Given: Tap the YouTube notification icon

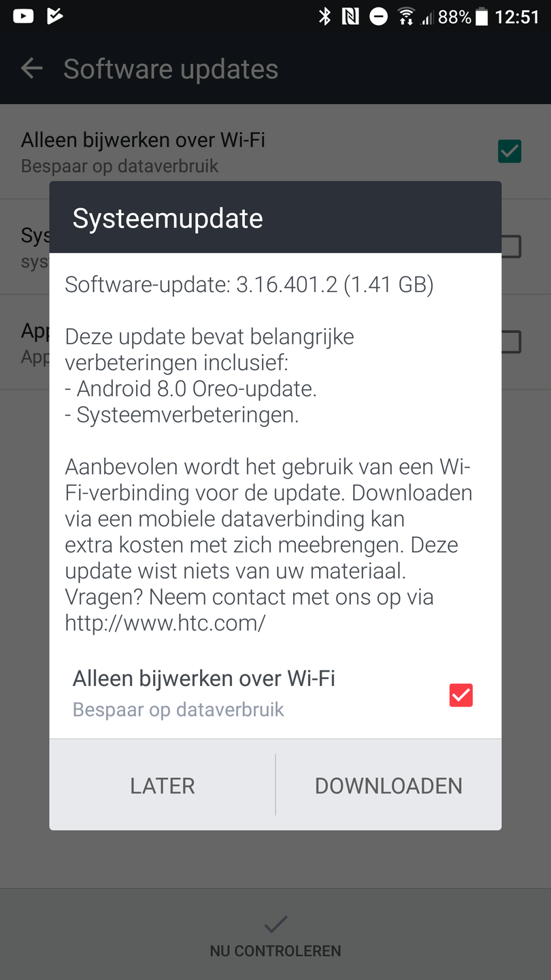Looking at the screenshot, I should [23, 16].
